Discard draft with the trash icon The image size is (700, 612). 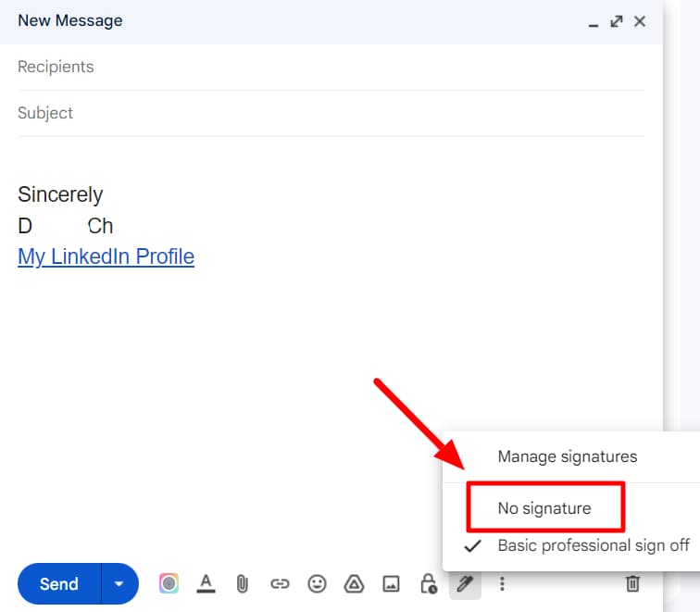tap(632, 583)
